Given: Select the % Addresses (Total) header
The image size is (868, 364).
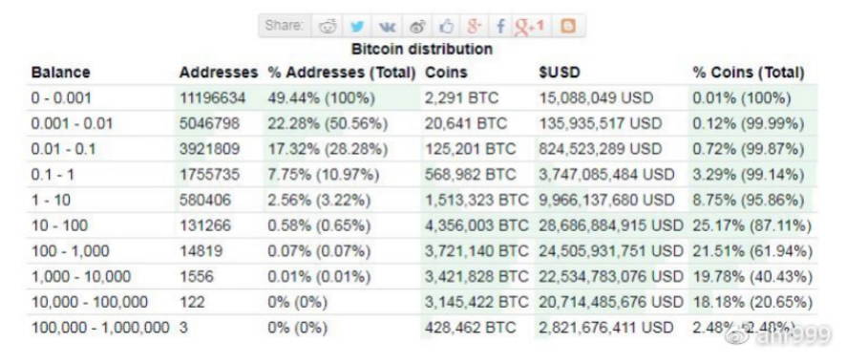Looking at the screenshot, I should 342,73.
